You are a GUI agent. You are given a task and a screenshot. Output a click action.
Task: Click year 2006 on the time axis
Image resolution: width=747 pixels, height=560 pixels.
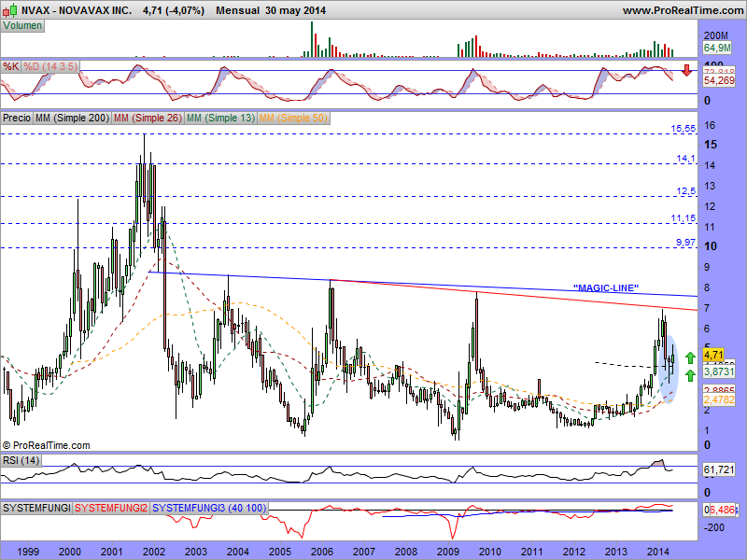point(321,552)
